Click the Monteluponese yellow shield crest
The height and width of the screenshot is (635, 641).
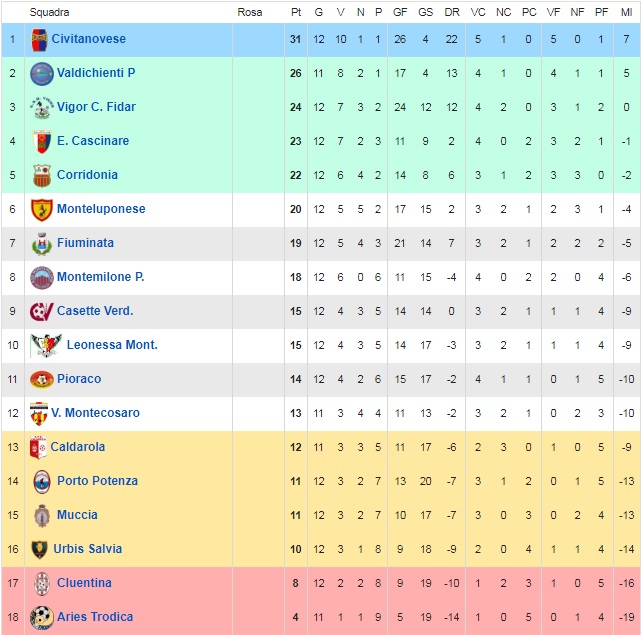coord(42,210)
